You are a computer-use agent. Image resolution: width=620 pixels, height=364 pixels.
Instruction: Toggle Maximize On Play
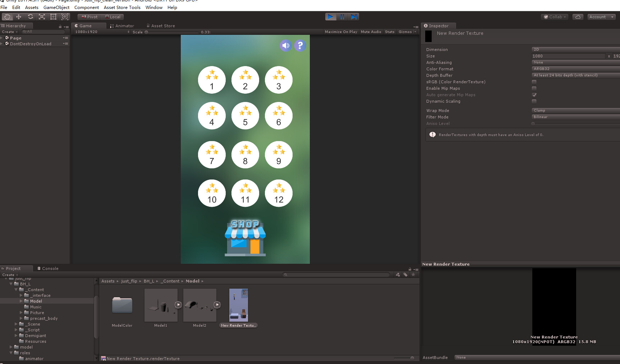coord(341,32)
